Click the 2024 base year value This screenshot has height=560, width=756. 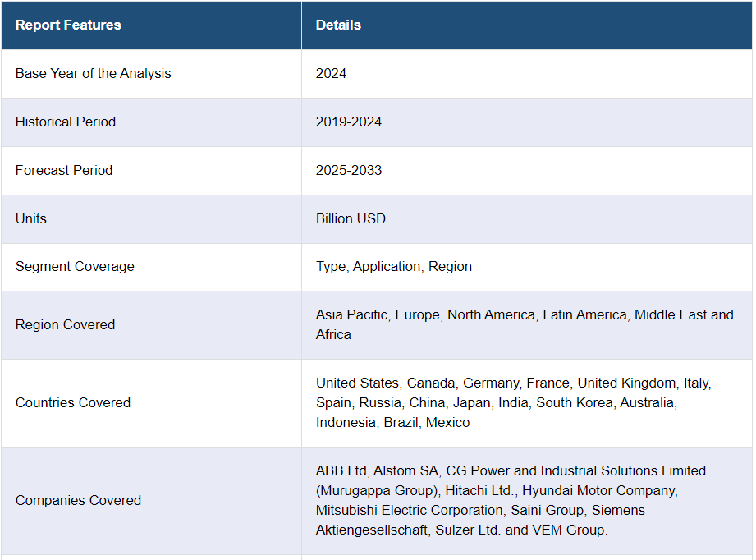click(331, 73)
